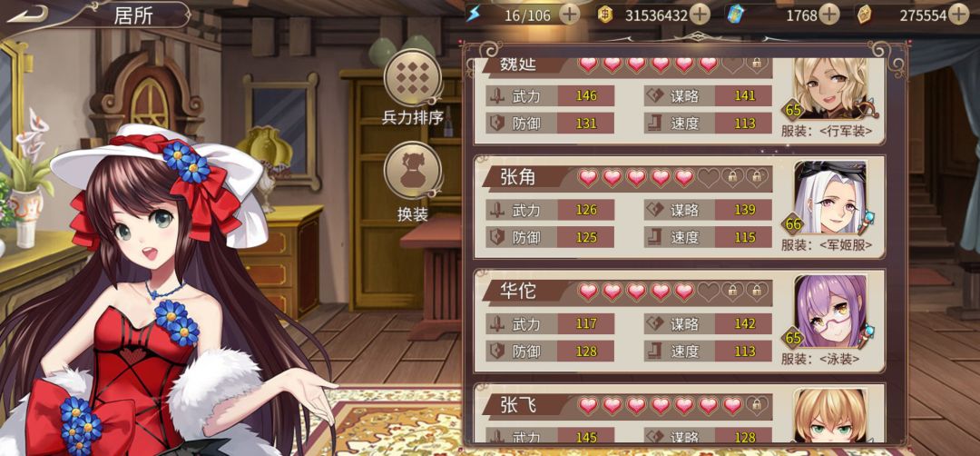
Task: Tap the 居所 title tab
Action: 133,15
